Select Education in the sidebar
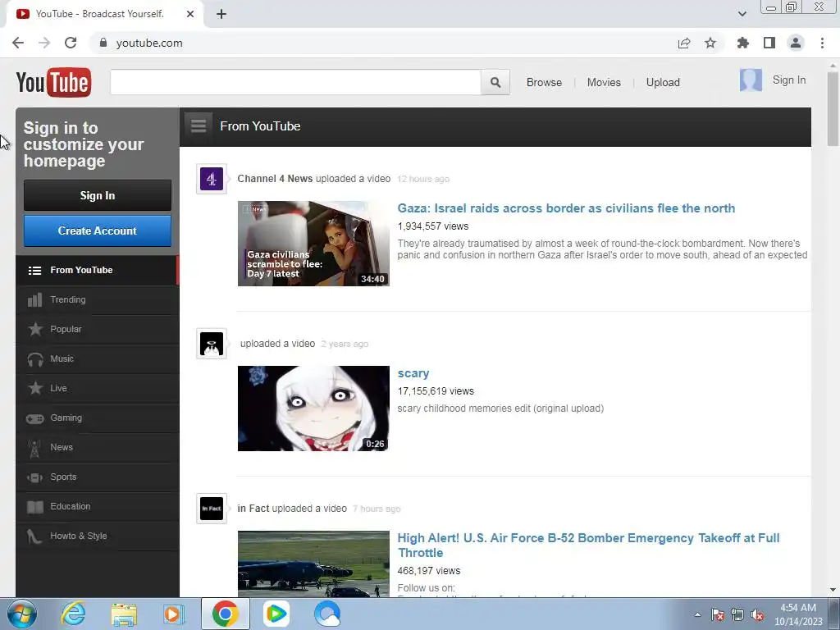The width and height of the screenshot is (840, 630). (x=97, y=506)
